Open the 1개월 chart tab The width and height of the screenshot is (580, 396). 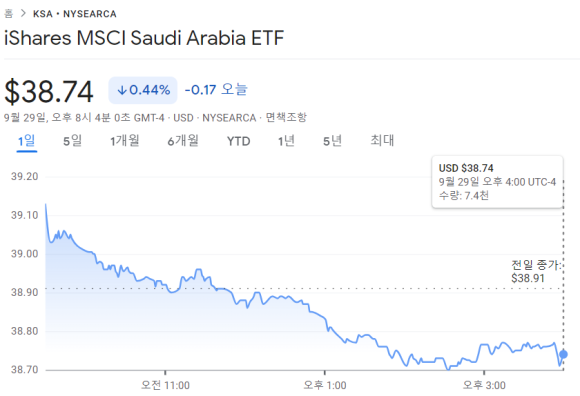[125, 141]
